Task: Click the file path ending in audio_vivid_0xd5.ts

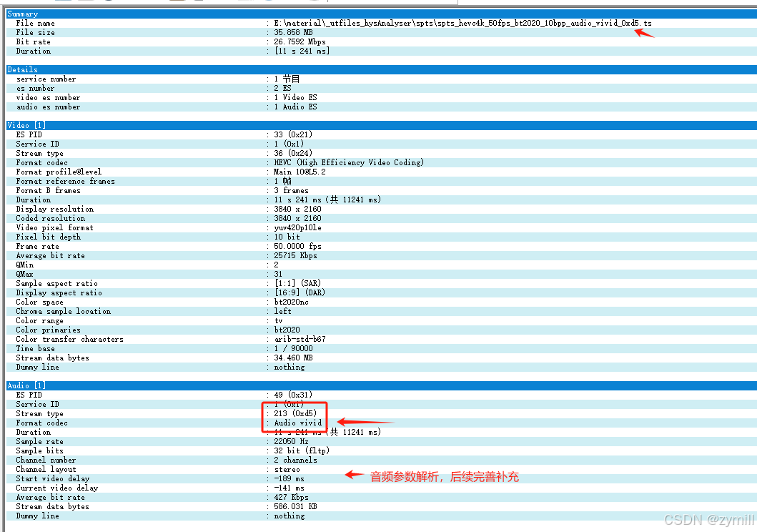Action: tap(462, 23)
